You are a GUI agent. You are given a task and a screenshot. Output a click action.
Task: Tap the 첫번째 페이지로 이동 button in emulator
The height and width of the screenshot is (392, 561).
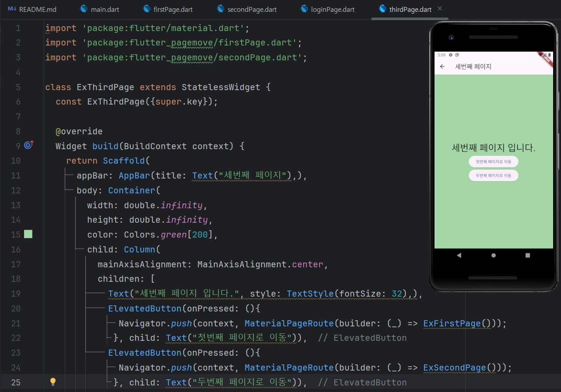pos(494,161)
